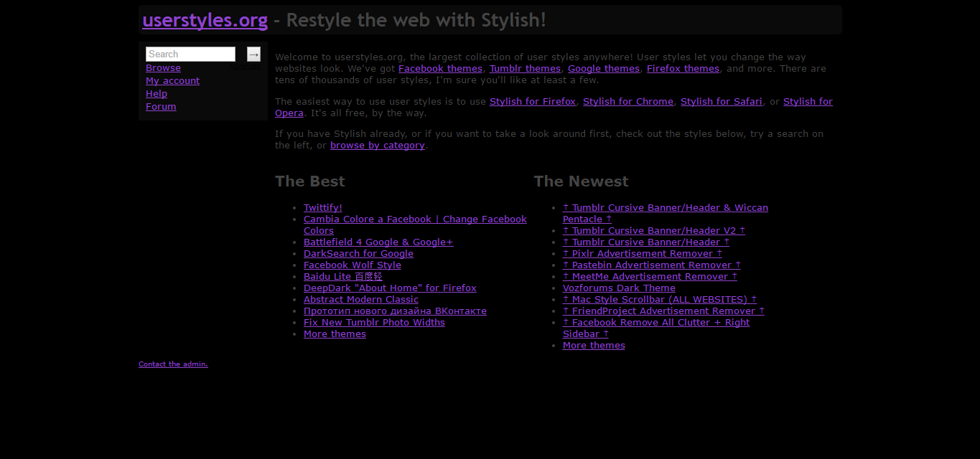Open FriendProject Advertisement Remover style
This screenshot has width=980, height=459.
(663, 311)
